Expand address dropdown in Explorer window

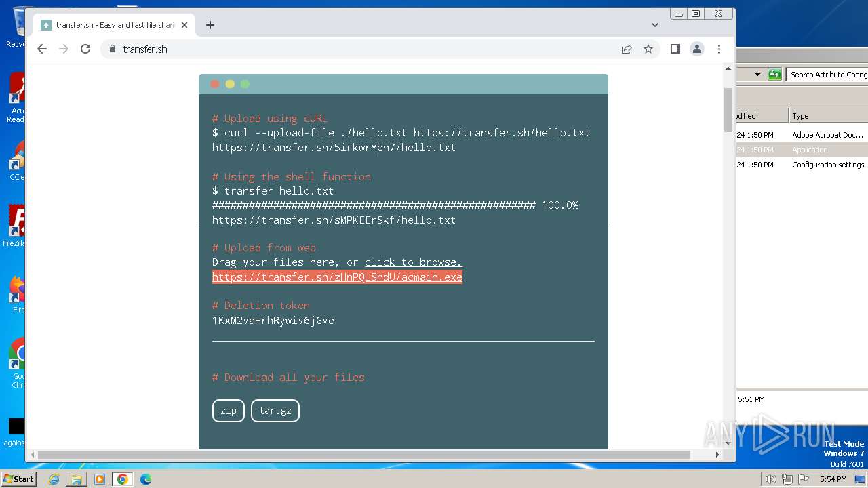point(757,75)
